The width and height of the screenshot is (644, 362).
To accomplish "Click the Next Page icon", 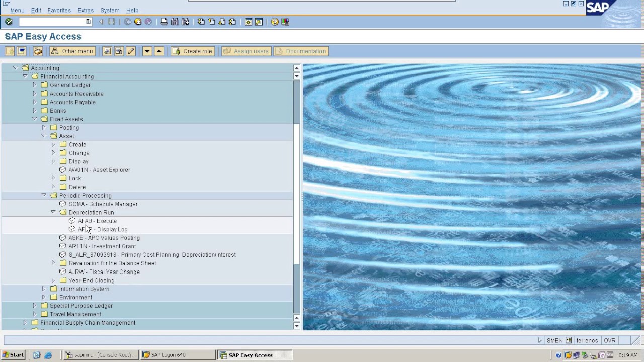I will click(x=222, y=22).
